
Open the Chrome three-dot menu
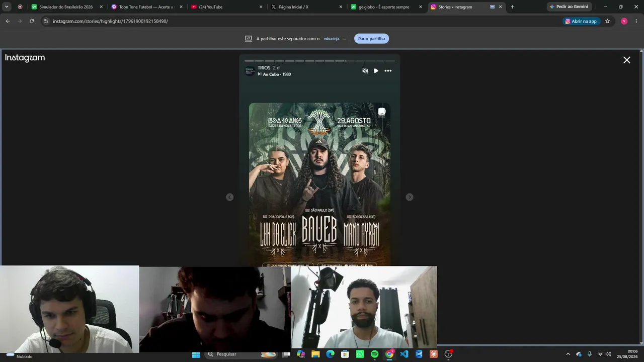[636, 21]
